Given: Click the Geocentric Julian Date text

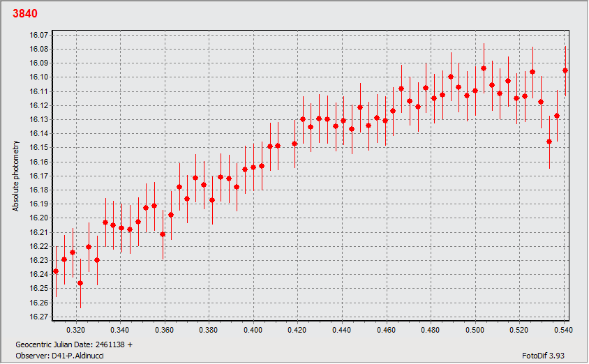Looking at the screenshot, I should point(73,344).
